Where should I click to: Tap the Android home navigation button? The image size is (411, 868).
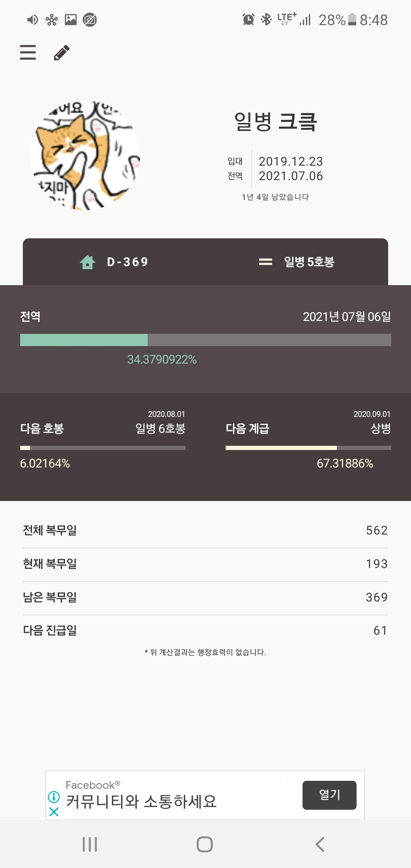point(205,844)
